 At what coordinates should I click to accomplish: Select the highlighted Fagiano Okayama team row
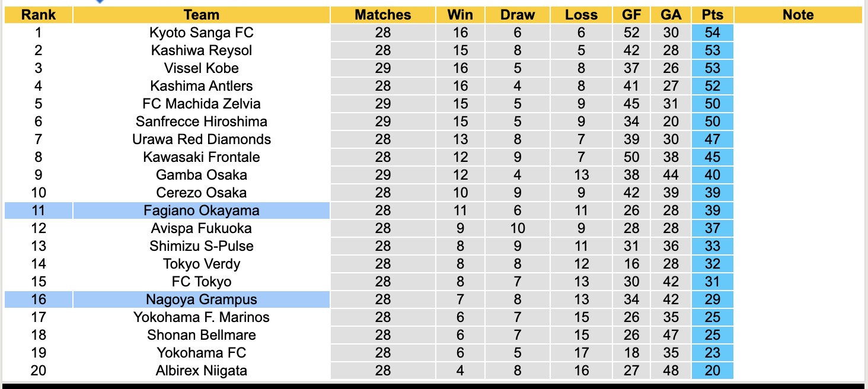201,211
